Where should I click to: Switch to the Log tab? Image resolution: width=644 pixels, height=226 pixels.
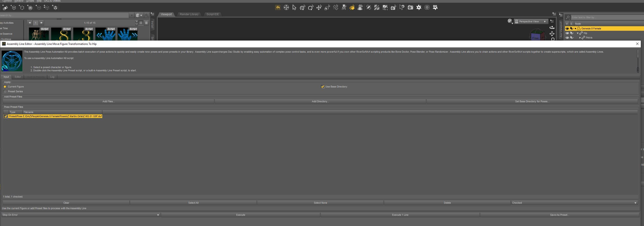point(52,77)
